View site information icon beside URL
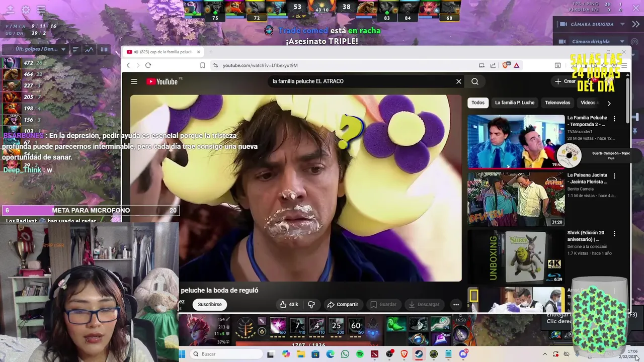 coord(216,65)
